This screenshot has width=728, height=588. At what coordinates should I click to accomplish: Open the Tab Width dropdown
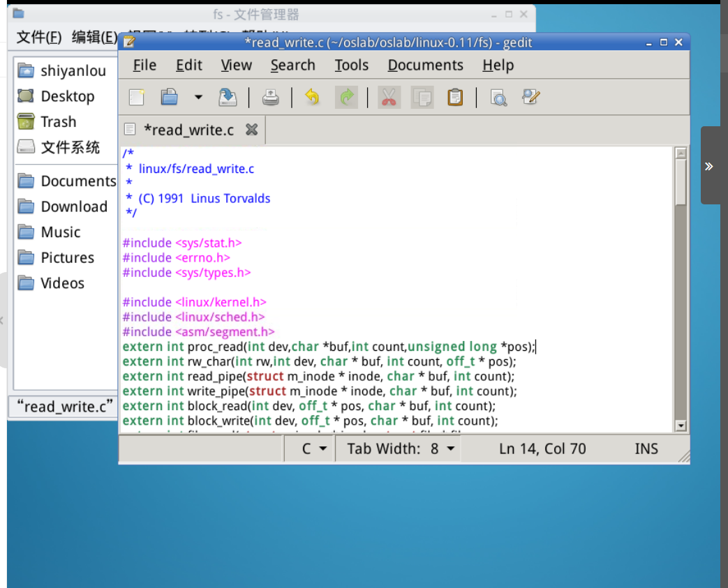tap(401, 449)
